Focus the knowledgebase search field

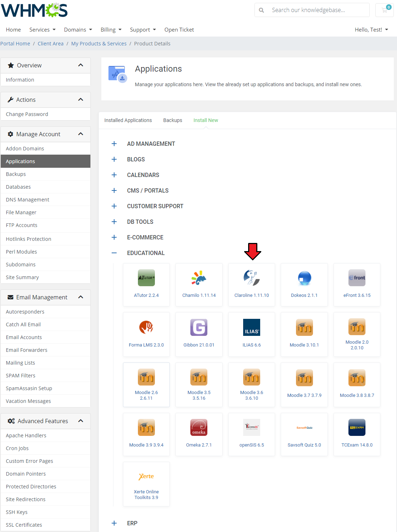(x=318, y=10)
